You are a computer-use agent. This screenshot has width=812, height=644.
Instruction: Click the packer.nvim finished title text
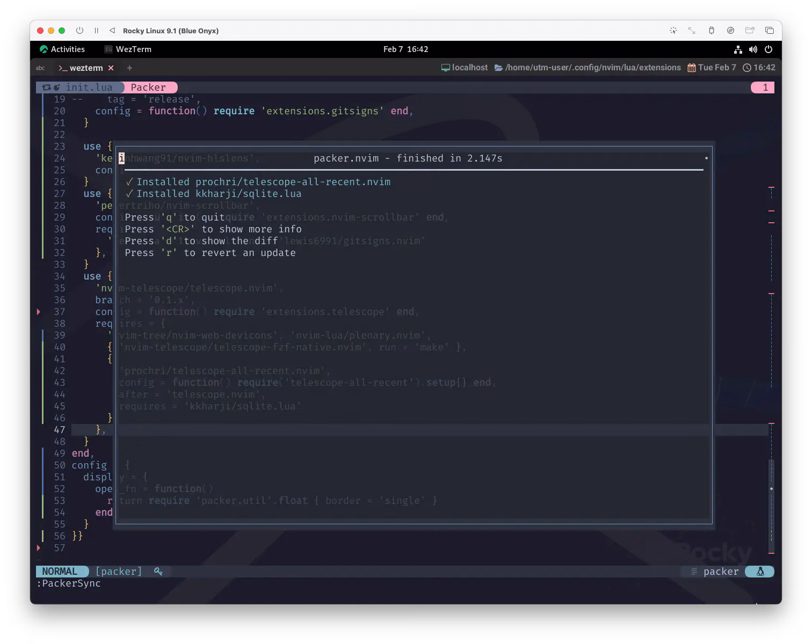(x=408, y=158)
